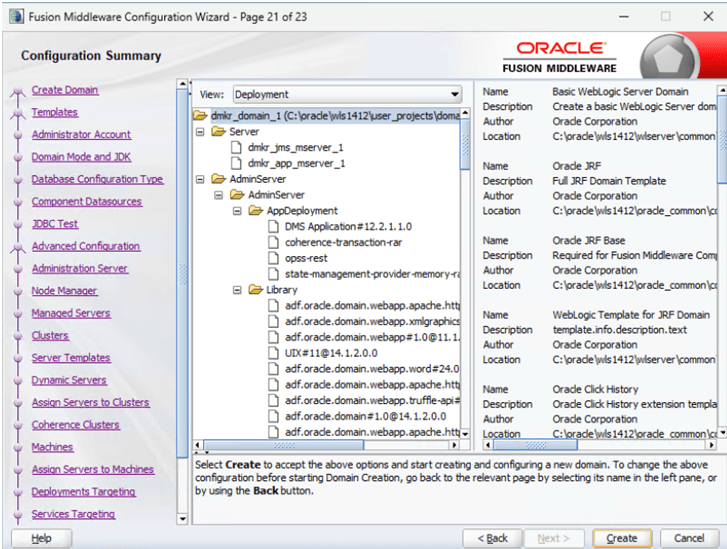Select the opss-rest deployment entry

(306, 258)
